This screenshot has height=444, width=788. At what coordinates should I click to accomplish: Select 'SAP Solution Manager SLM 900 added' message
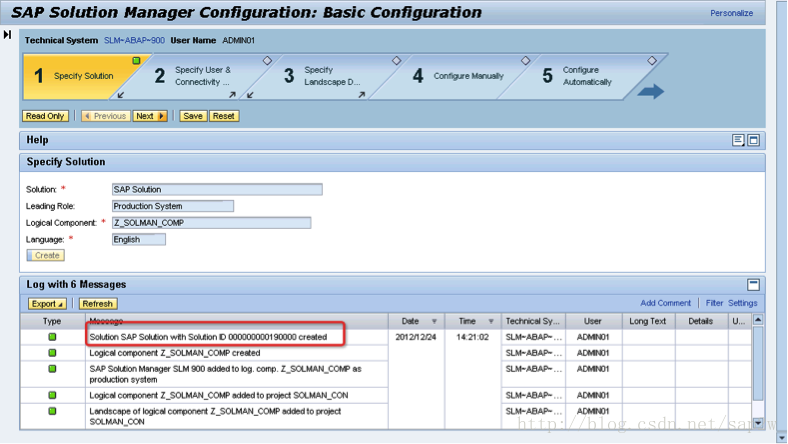225,374
